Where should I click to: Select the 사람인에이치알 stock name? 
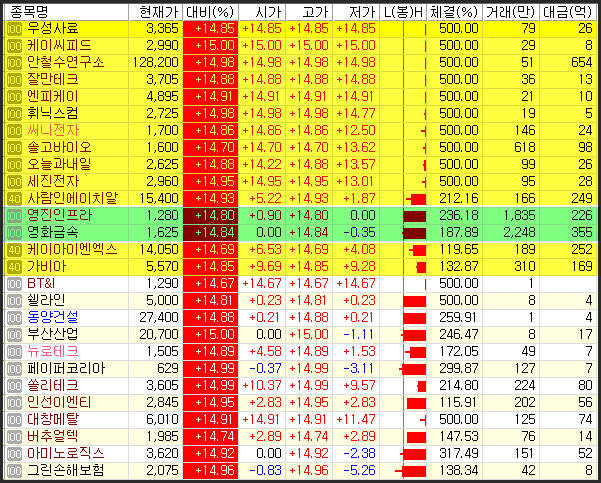72,199
